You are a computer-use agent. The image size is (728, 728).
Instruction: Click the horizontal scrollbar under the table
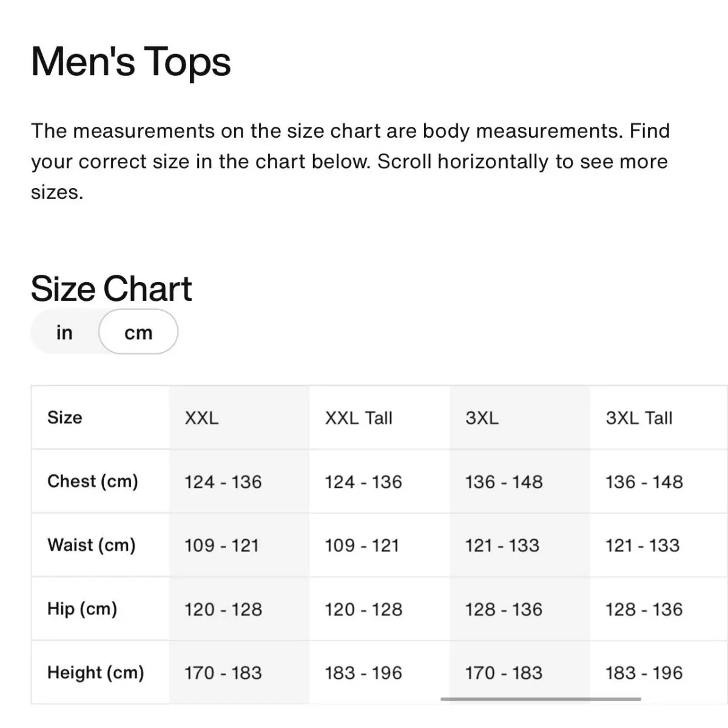(541, 699)
